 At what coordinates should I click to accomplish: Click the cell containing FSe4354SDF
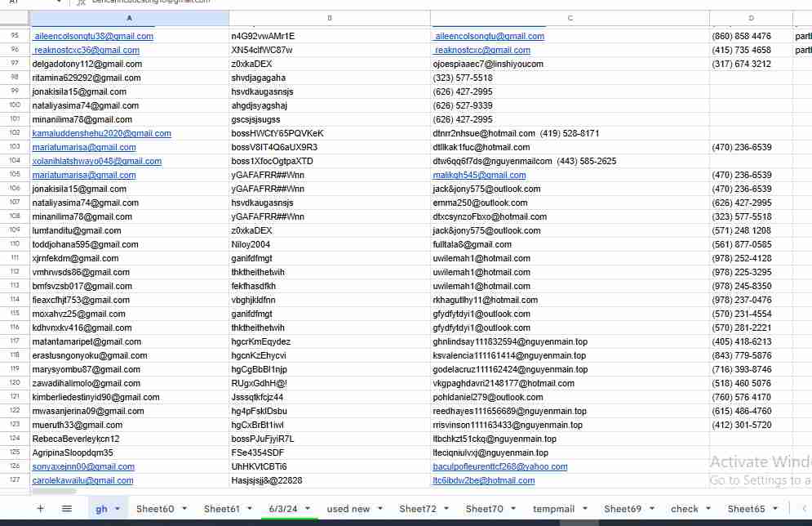pos(330,453)
